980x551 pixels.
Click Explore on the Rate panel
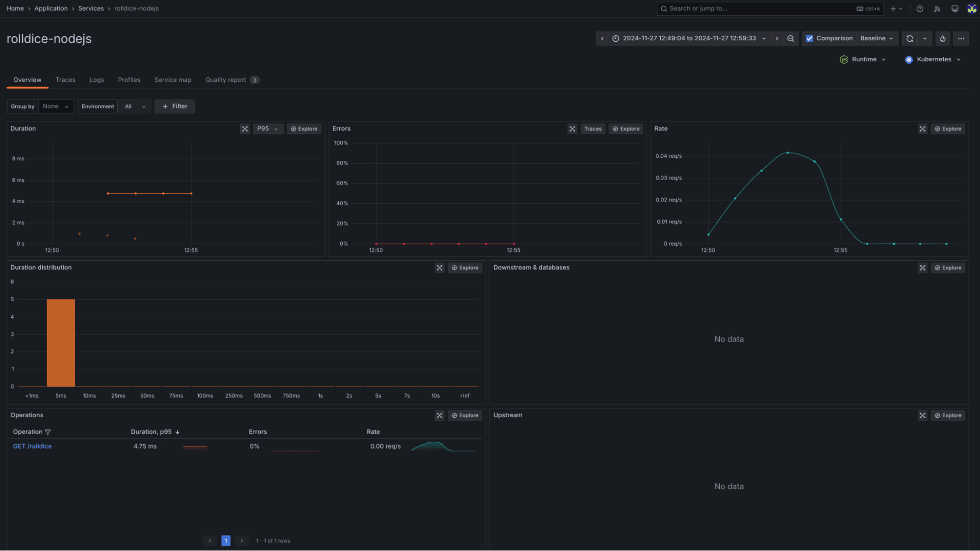pos(948,128)
